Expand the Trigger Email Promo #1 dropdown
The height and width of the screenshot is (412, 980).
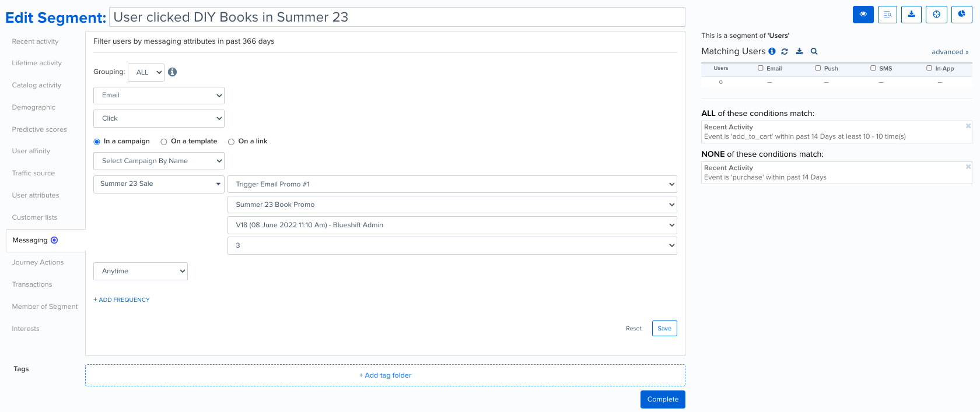click(452, 184)
